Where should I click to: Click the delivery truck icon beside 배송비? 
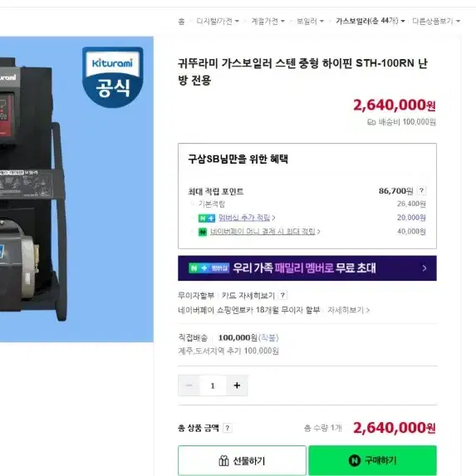(371, 122)
